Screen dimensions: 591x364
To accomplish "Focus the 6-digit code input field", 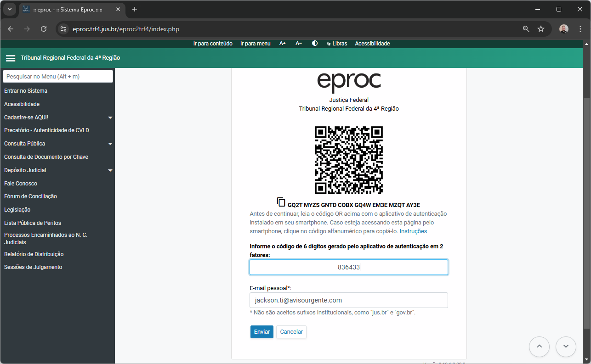I will [348, 267].
